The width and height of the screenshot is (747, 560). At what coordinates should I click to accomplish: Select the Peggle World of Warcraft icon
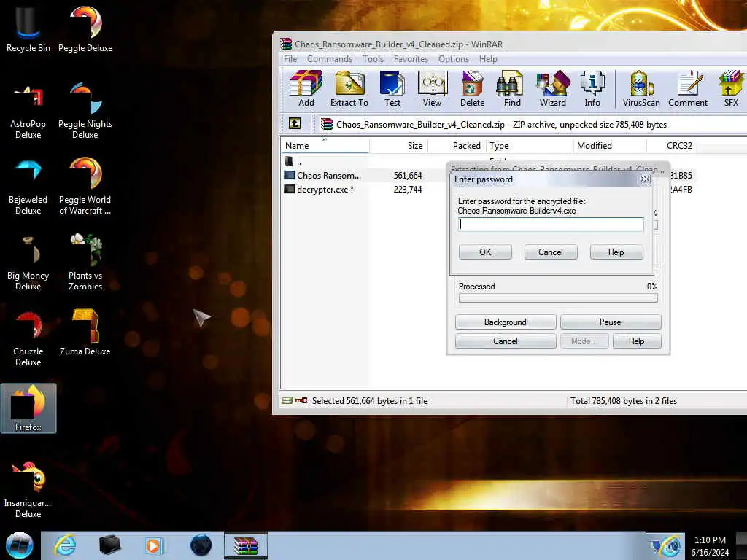pyautogui.click(x=85, y=187)
